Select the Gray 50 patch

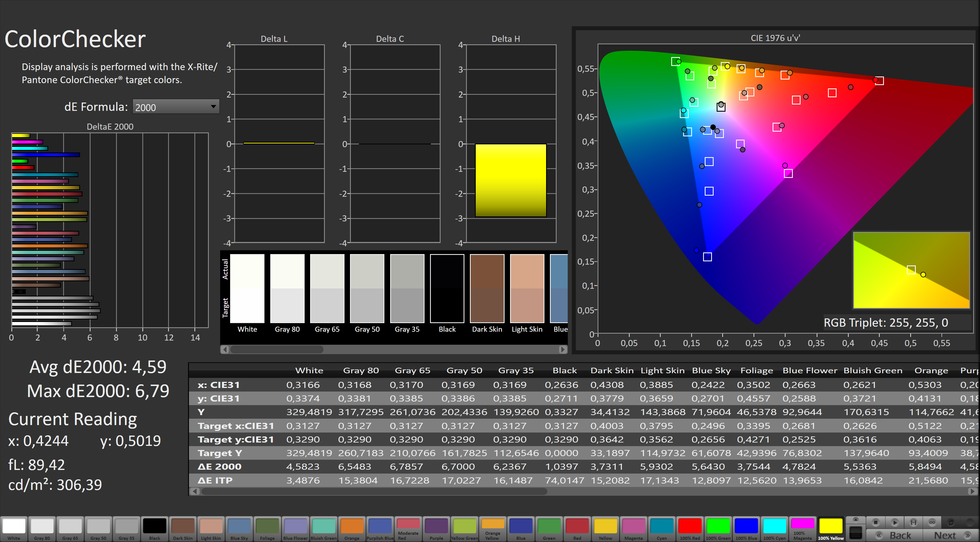tap(99, 529)
